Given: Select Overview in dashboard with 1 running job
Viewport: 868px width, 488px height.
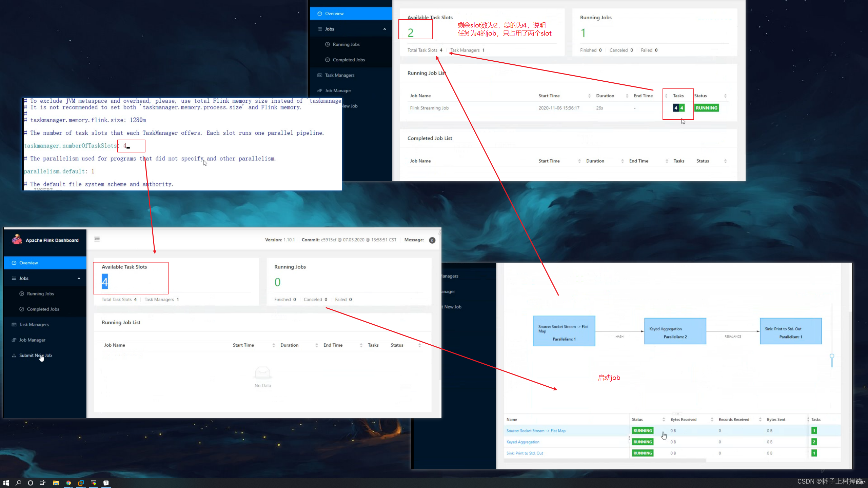Looking at the screenshot, I should tap(351, 14).
